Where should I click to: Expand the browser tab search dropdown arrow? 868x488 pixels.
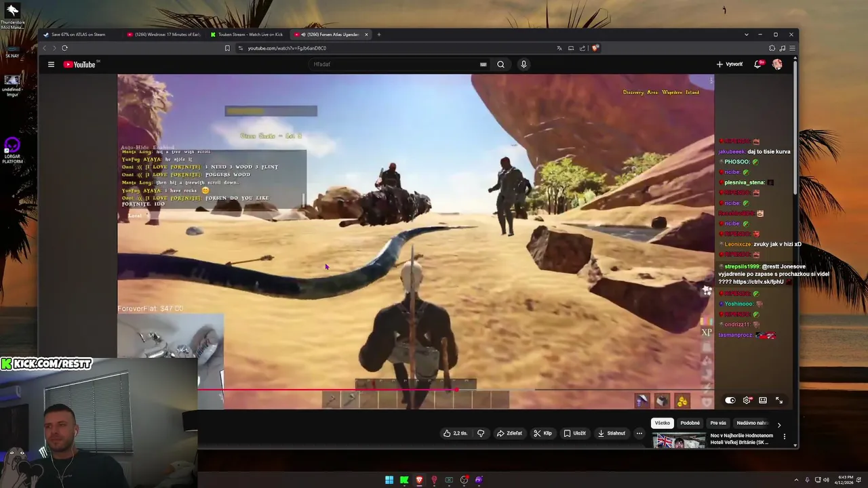(x=746, y=35)
